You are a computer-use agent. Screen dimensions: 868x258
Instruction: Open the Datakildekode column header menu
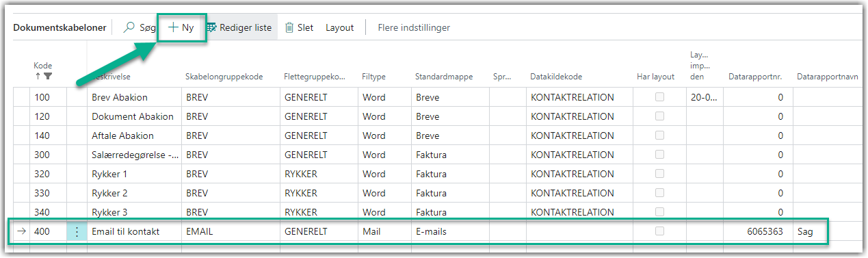tap(556, 77)
